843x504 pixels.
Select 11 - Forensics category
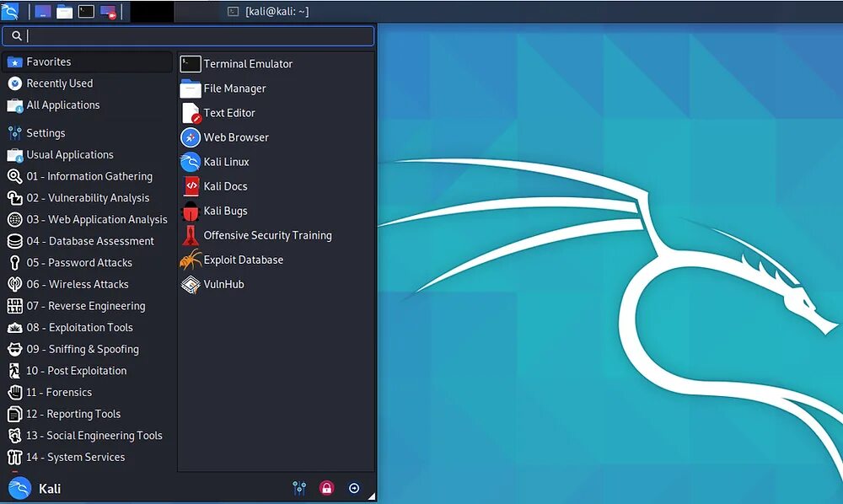point(88,392)
